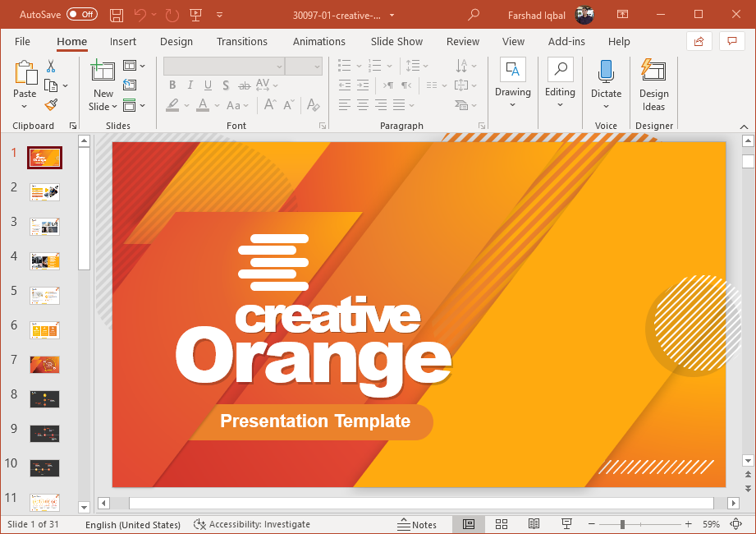The width and height of the screenshot is (756, 534).
Task: Start Slide Show from status bar icon
Action: tap(566, 524)
